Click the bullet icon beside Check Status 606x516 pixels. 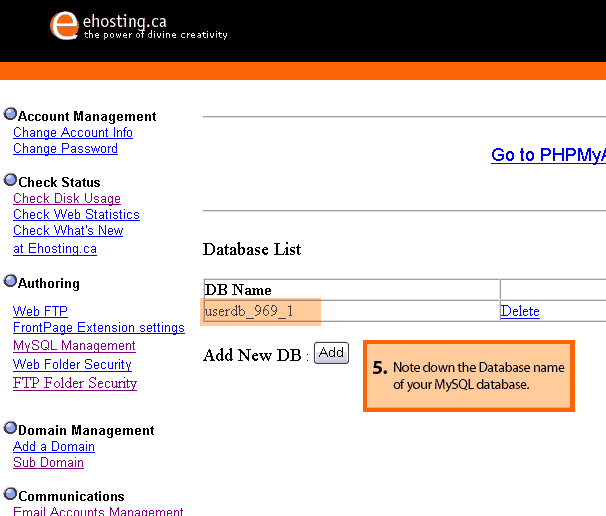coord(10,180)
